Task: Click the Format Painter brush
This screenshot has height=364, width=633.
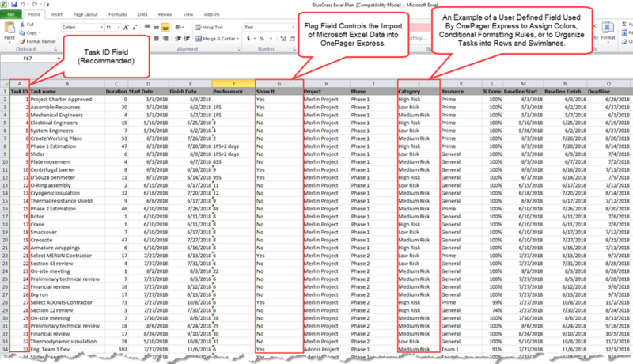Action: point(22,41)
